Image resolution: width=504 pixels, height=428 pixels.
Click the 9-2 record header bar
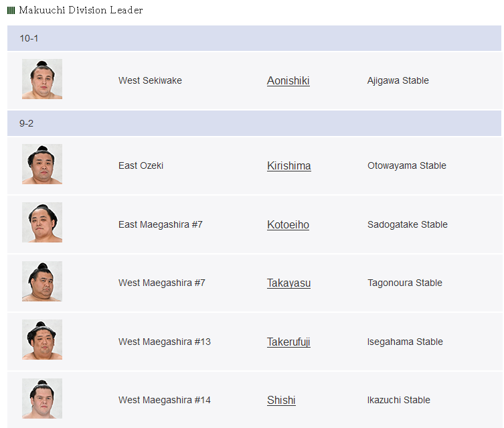(254, 123)
